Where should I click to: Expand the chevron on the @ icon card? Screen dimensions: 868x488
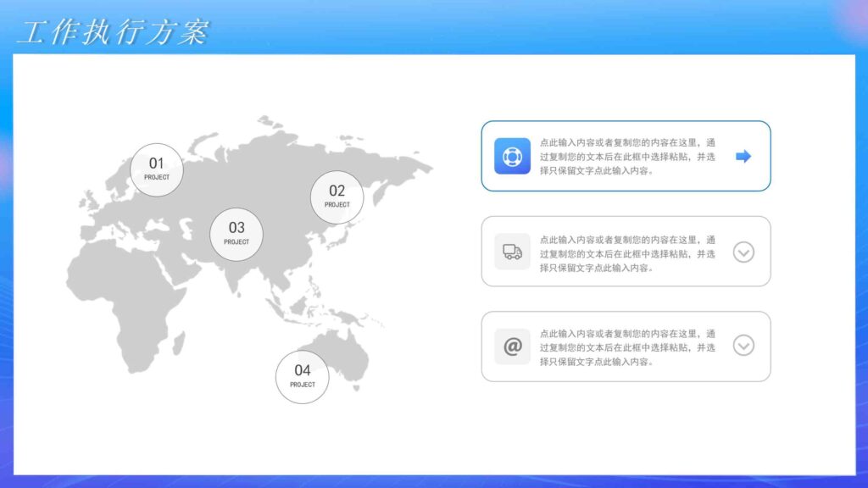[x=744, y=347]
